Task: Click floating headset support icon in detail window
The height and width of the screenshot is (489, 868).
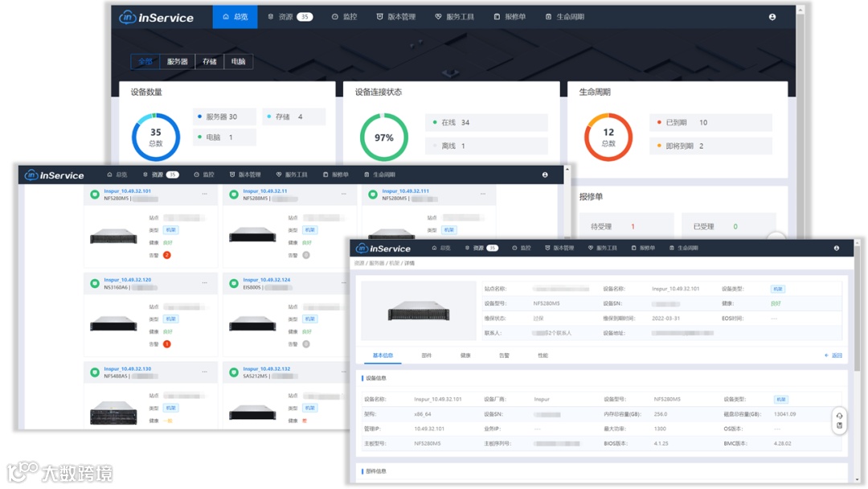Action: click(x=839, y=416)
